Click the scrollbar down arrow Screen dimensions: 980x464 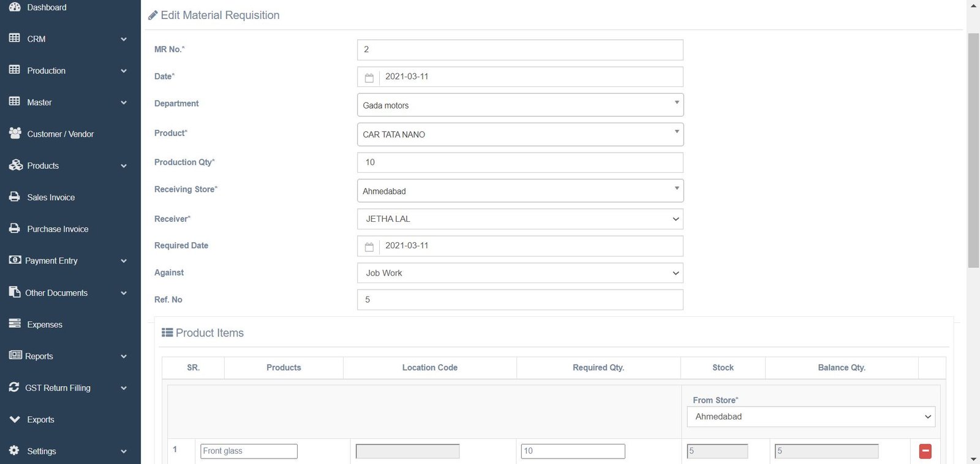tap(973, 458)
